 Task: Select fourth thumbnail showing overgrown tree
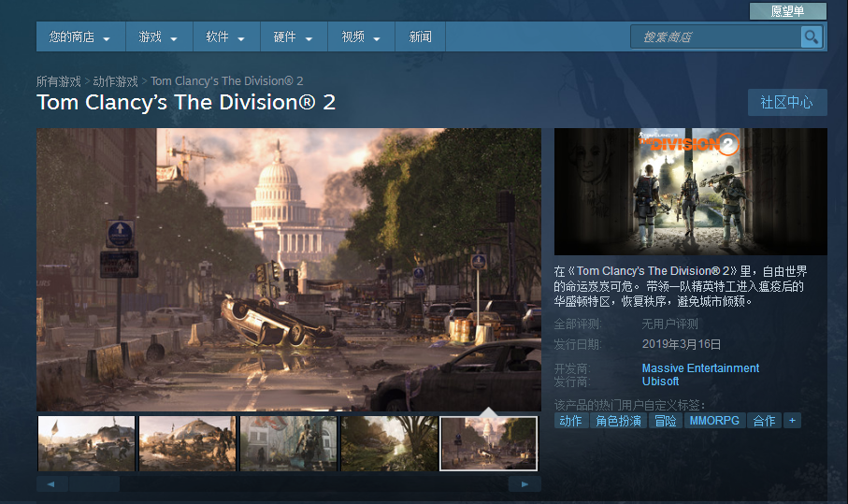389,443
